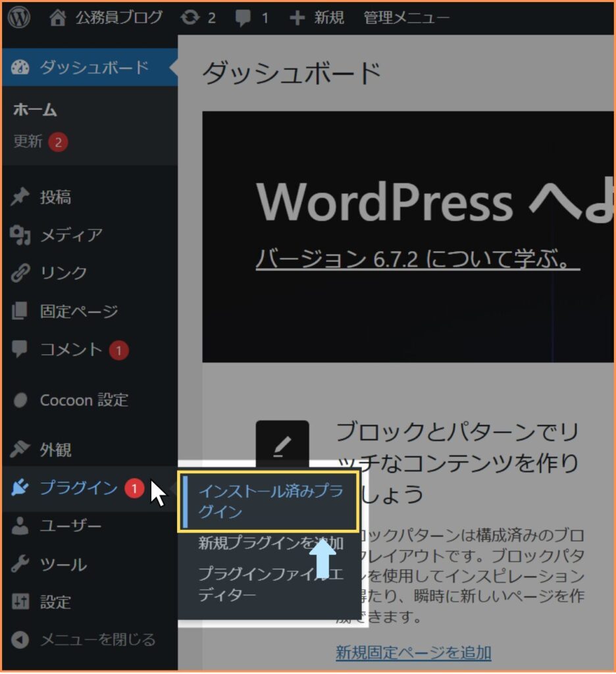The image size is (616, 674).
Task: Click the wrench icon for ツール
Action: click(x=20, y=563)
